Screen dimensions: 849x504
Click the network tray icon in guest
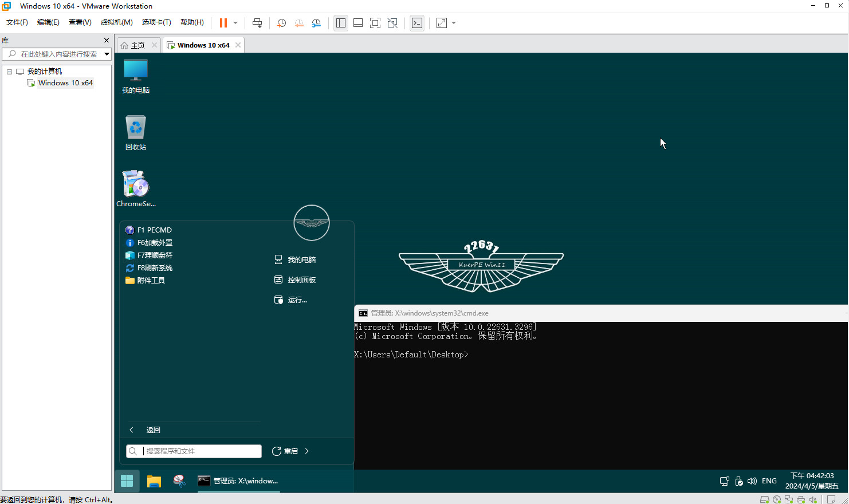(725, 481)
